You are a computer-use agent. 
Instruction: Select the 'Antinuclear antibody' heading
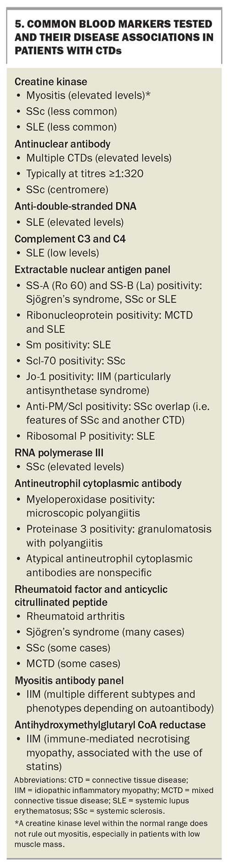pos(62,144)
